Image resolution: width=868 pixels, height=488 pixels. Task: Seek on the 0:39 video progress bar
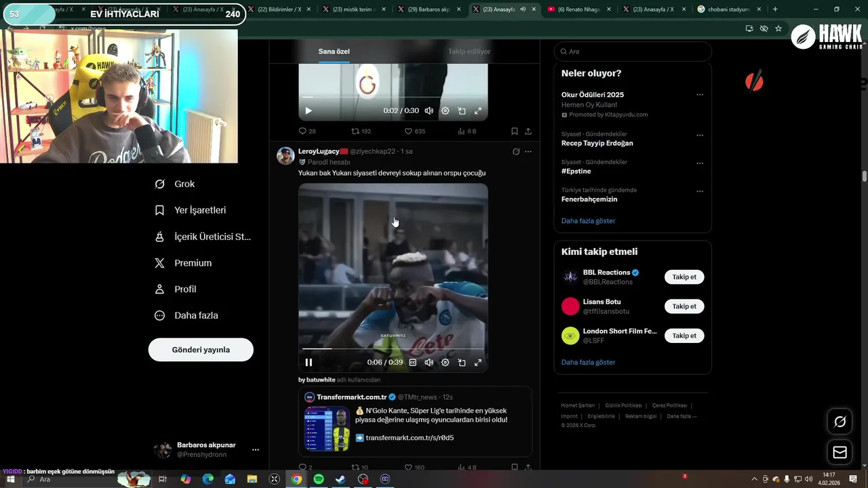tap(393, 349)
